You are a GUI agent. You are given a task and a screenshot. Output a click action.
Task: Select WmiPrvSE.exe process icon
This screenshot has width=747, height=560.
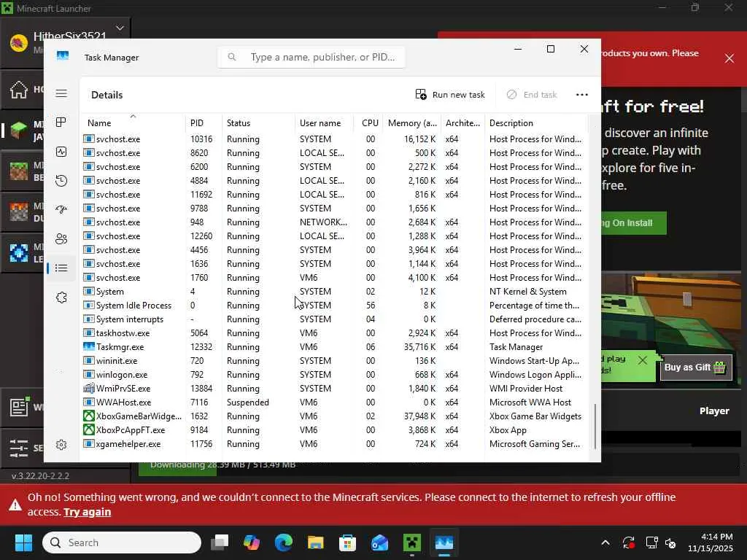click(x=88, y=389)
